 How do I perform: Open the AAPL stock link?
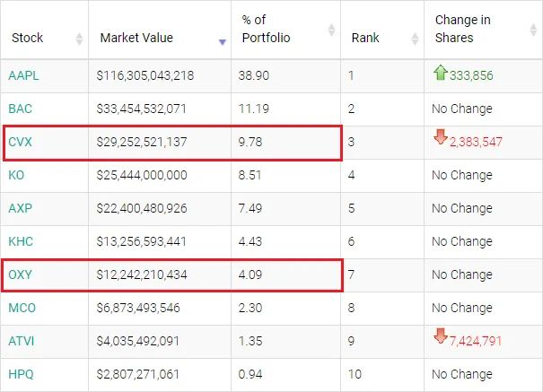pyautogui.click(x=22, y=75)
